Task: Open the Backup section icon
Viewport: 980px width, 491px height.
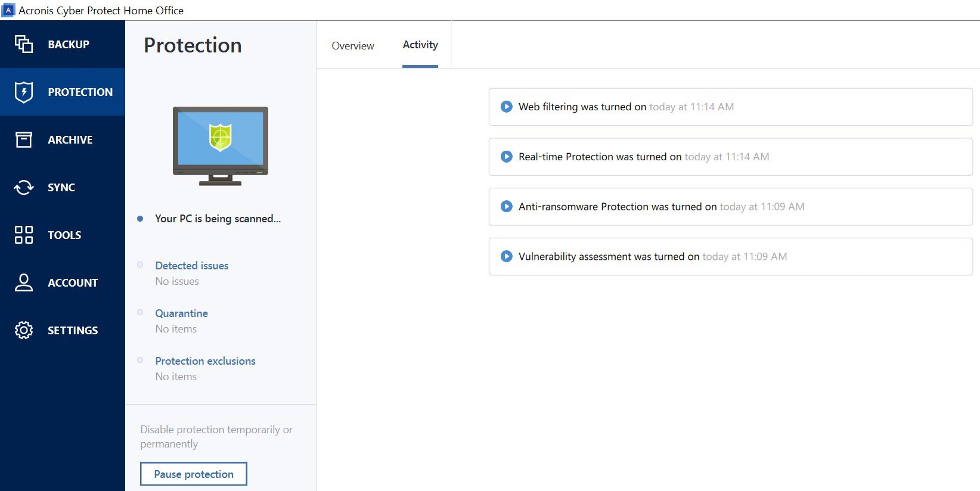Action: pyautogui.click(x=24, y=44)
